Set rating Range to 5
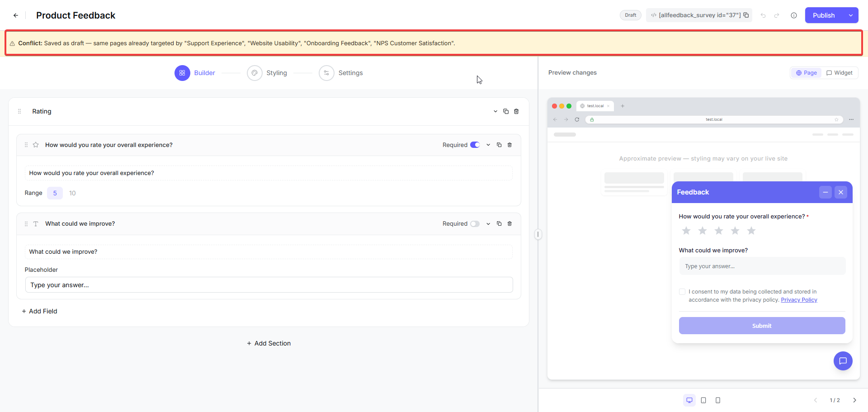This screenshot has height=412, width=868. [x=55, y=193]
